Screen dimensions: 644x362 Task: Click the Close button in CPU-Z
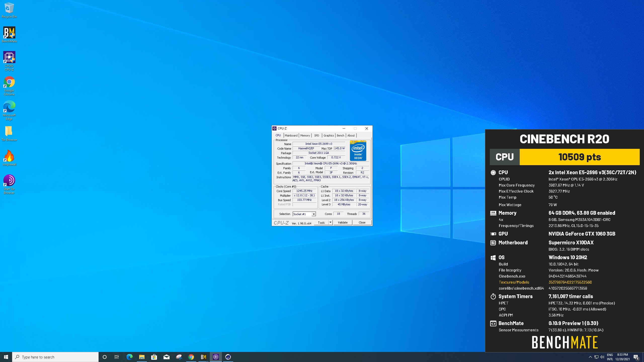(362, 222)
